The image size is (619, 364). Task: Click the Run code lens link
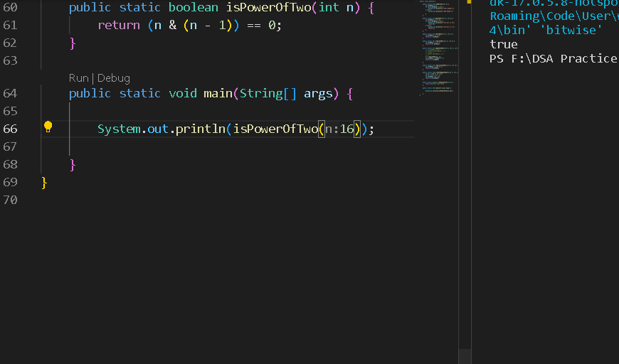(78, 78)
